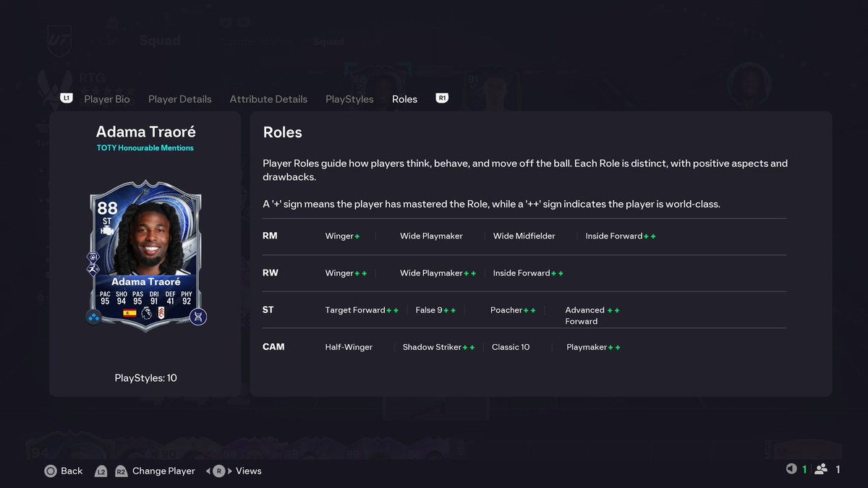868x488 pixels.
Task: Click the 88 overall rating on card
Action: (x=107, y=209)
